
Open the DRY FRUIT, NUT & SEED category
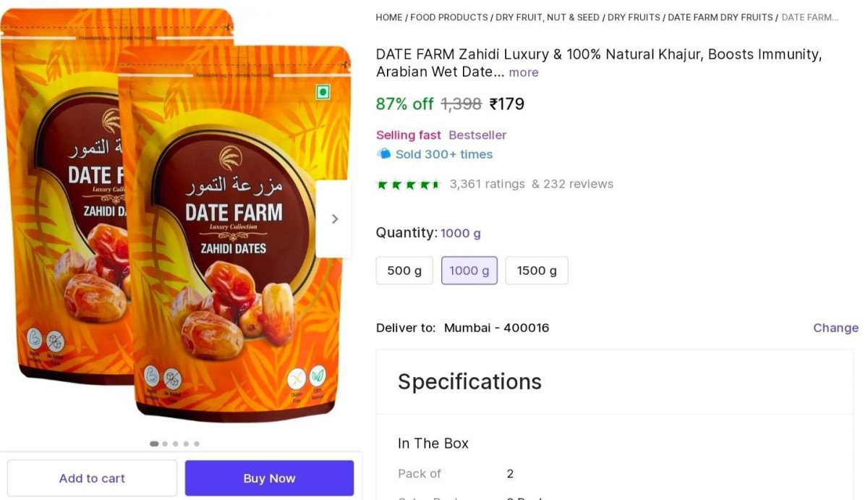[x=548, y=17]
